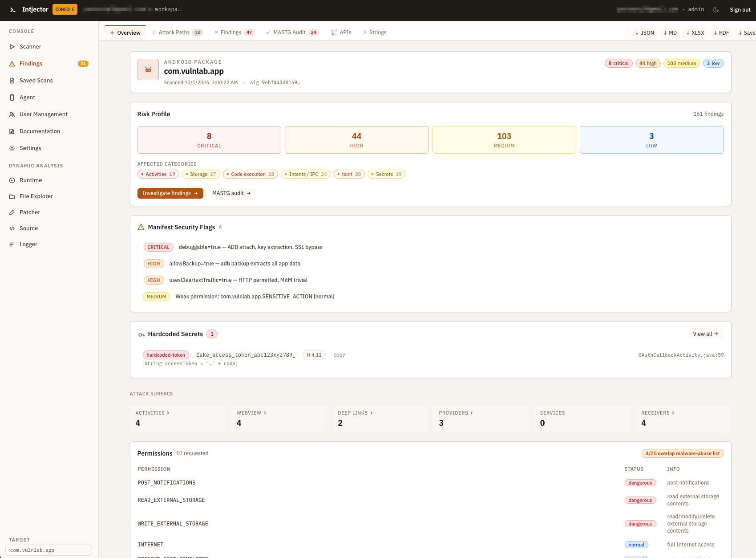Open the Findings tab with 47 badge
This screenshot has width=756, height=558.
pos(234,33)
